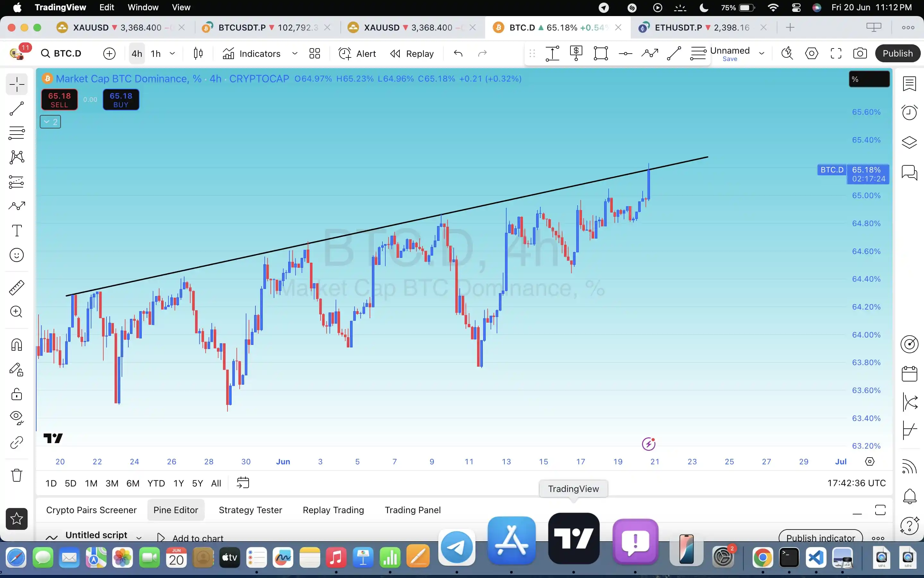Screen dimensions: 924x578
Task: Click the Publish button
Action: tap(897, 54)
